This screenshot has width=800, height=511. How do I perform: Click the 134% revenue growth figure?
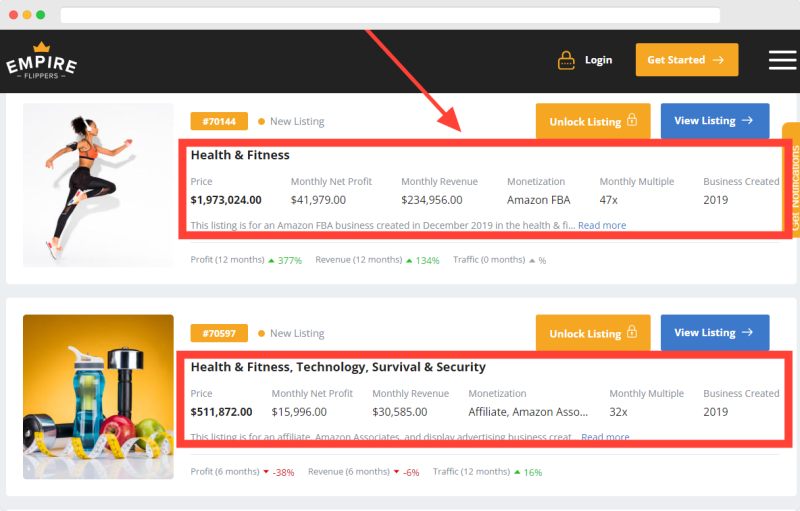[x=428, y=261]
